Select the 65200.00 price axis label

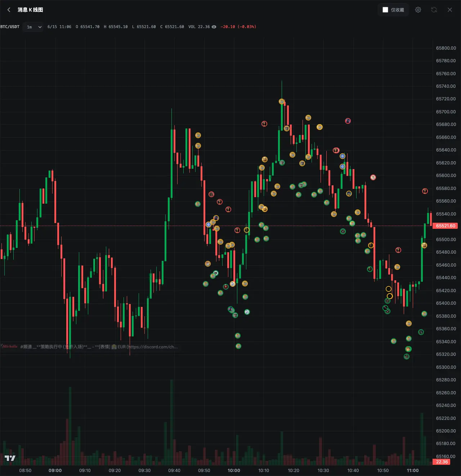click(x=446, y=431)
